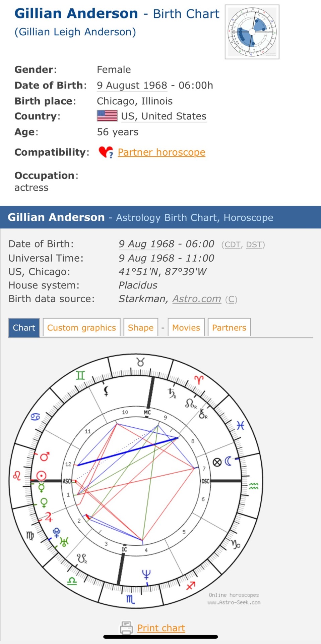Click the Print chart link

pyautogui.click(x=161, y=628)
